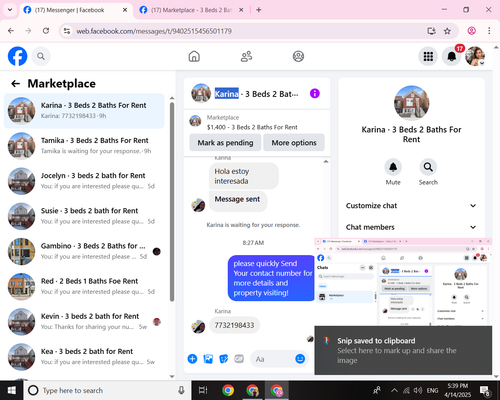Open the Tamika - 3 Beds 2 Baths chat

point(84,146)
